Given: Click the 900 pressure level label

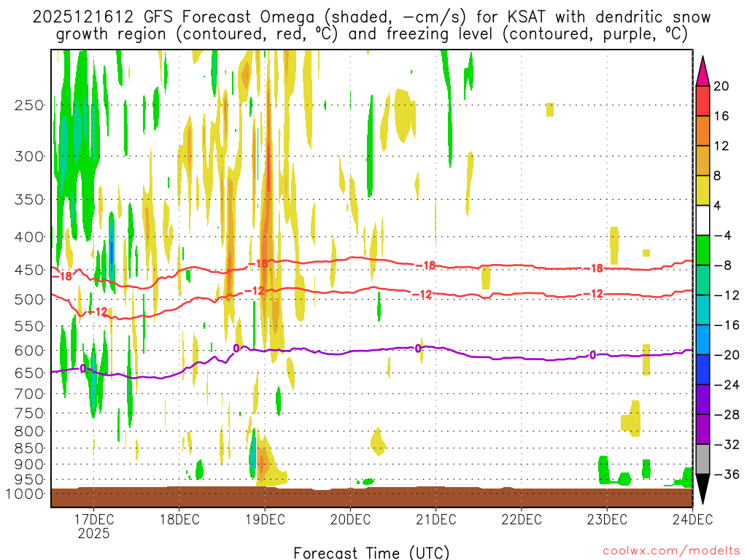Looking at the screenshot, I should point(29,464).
